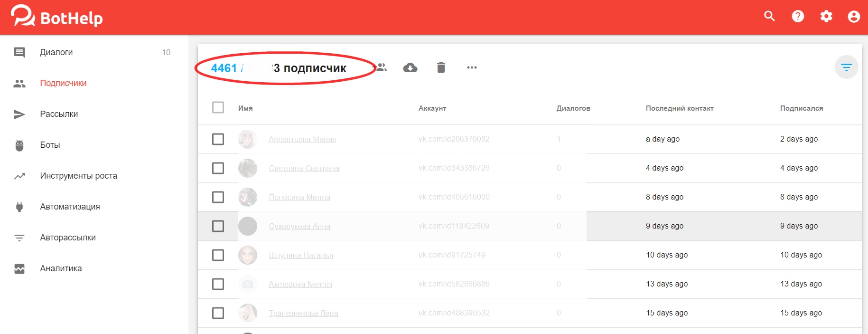Image resolution: width=868 pixels, height=334 pixels.
Task: Select checkbox next to Сухорукова Анна
Action: tap(218, 226)
